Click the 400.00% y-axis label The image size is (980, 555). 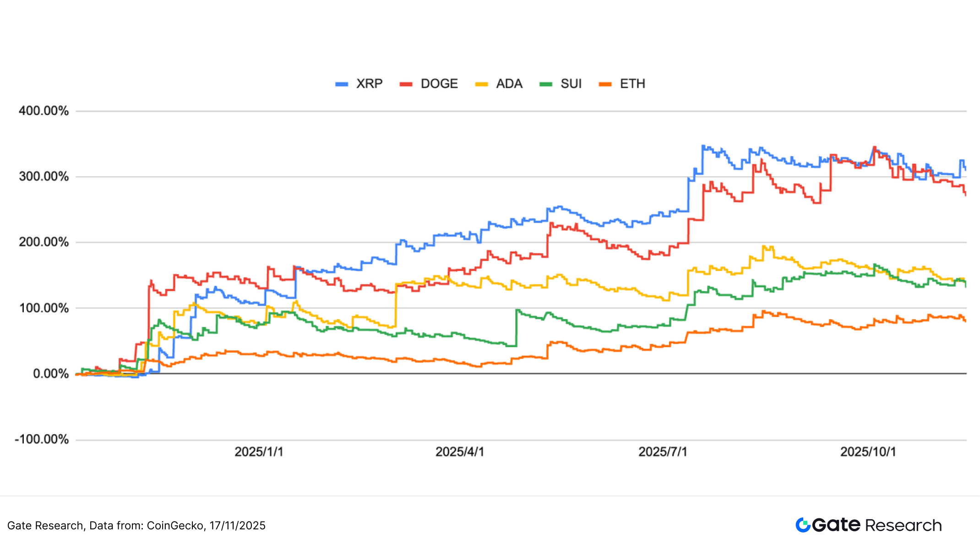tap(44, 111)
